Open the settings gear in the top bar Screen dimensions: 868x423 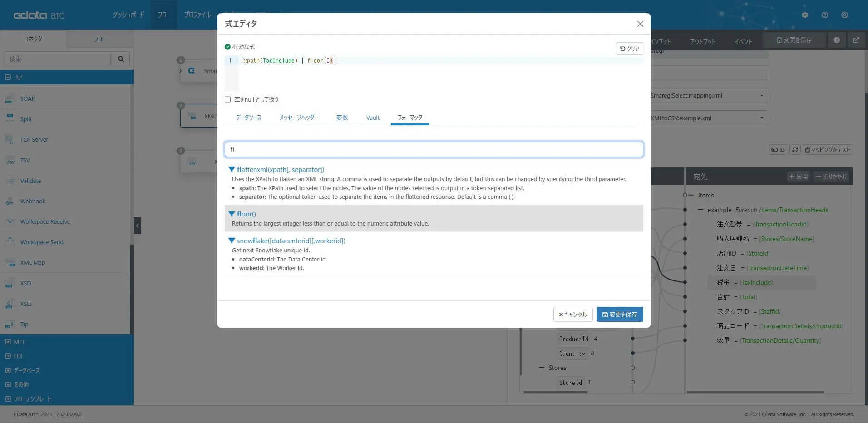[805, 15]
